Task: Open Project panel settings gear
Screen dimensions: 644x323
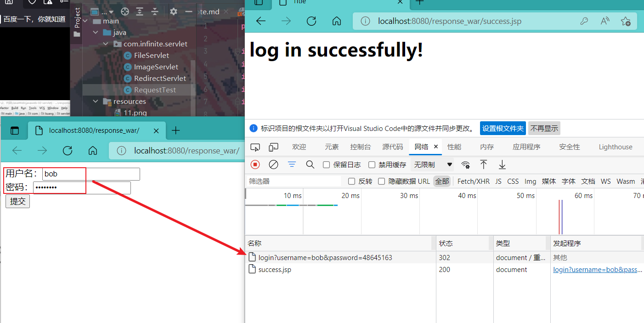Action: tap(173, 11)
